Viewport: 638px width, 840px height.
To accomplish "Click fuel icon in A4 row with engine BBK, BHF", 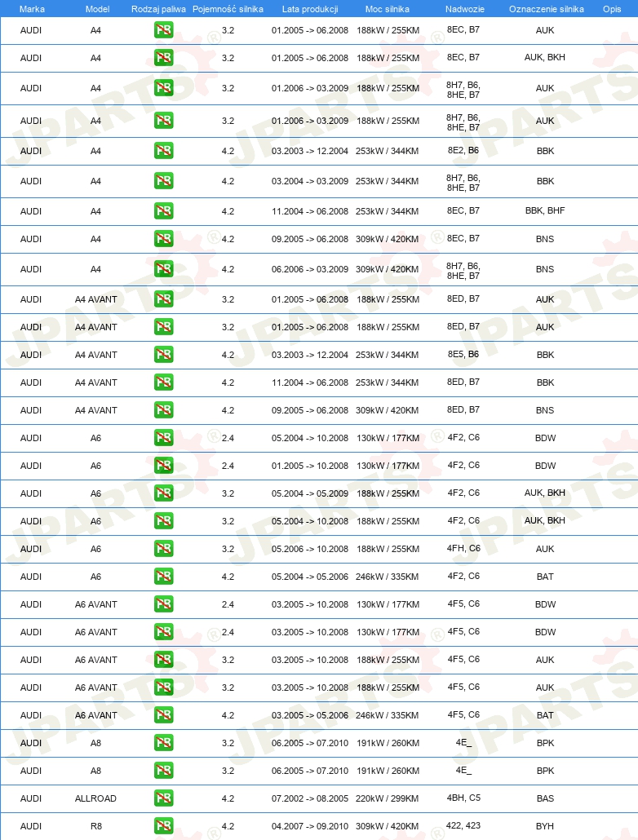I will (163, 211).
